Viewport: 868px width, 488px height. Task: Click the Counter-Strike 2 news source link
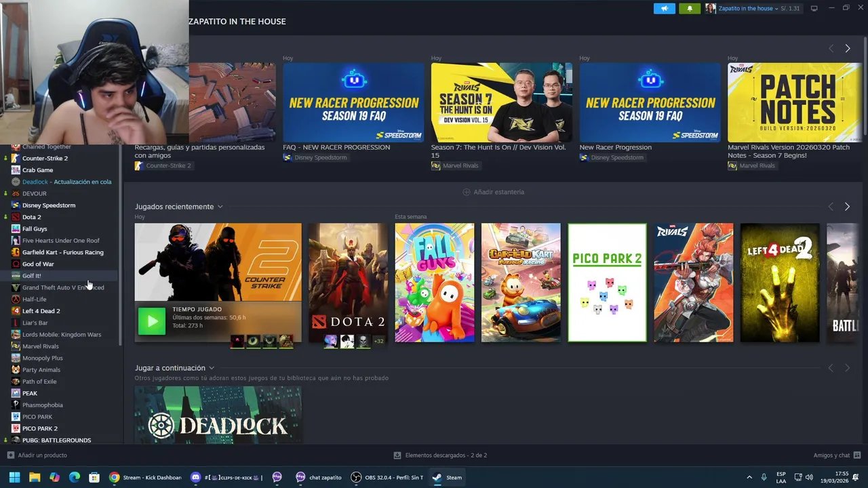click(163, 165)
